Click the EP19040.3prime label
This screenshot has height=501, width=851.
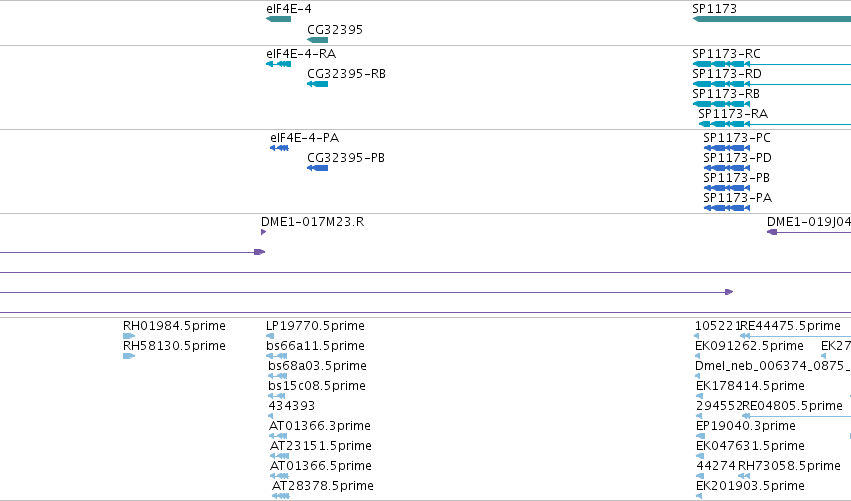pyautogui.click(x=746, y=426)
